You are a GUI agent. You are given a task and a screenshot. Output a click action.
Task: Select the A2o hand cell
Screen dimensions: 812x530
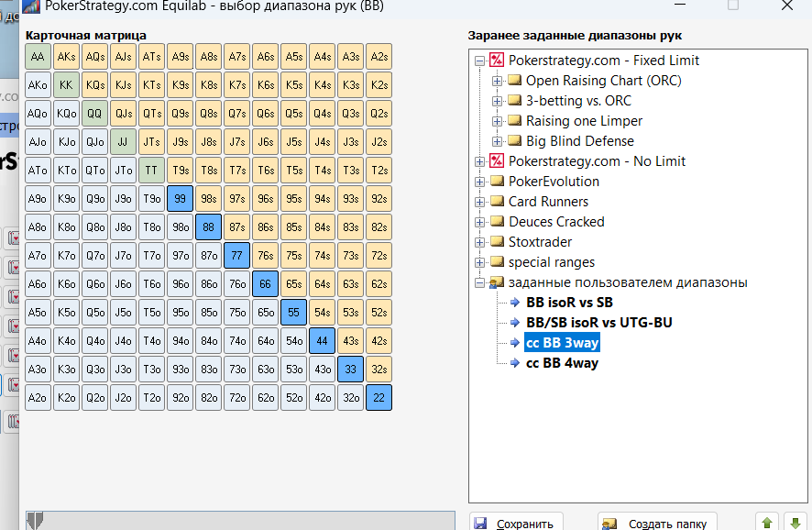(38, 398)
